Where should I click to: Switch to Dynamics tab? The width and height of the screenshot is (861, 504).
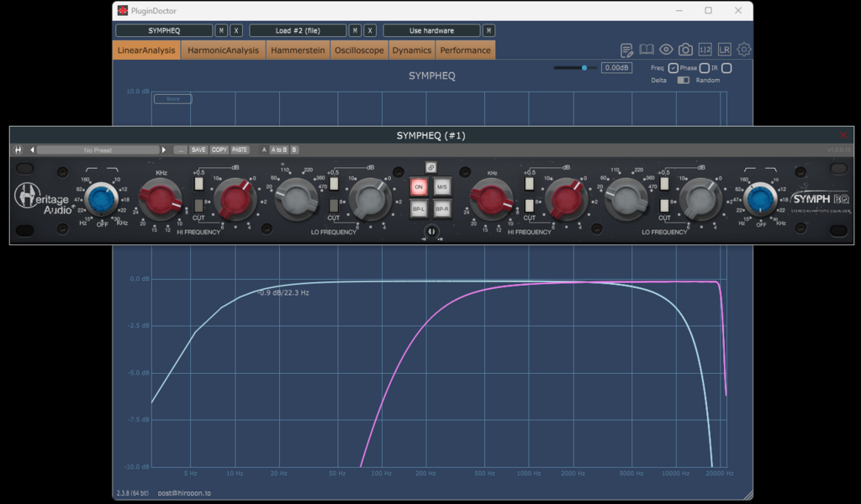411,50
